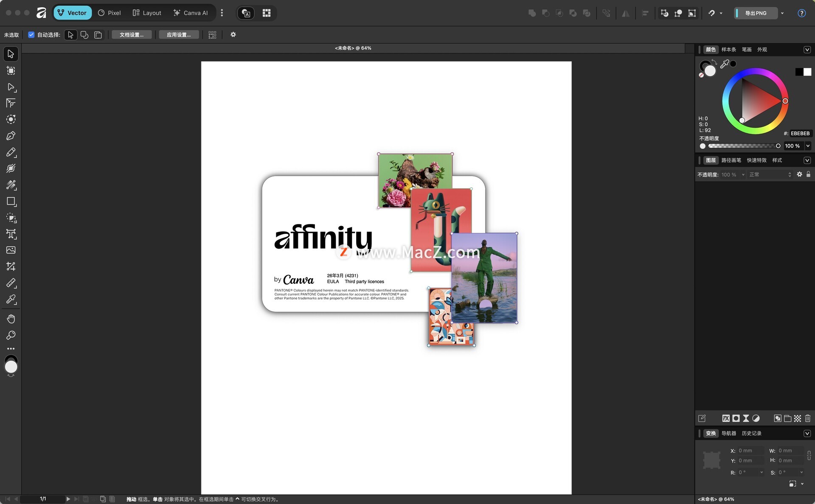Click the 导出PNG export button

(x=756, y=13)
